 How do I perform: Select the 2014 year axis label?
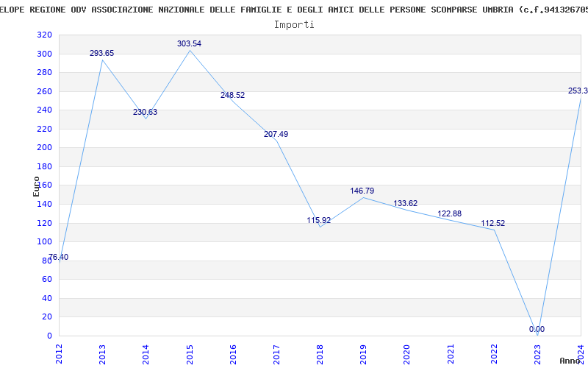(x=146, y=354)
